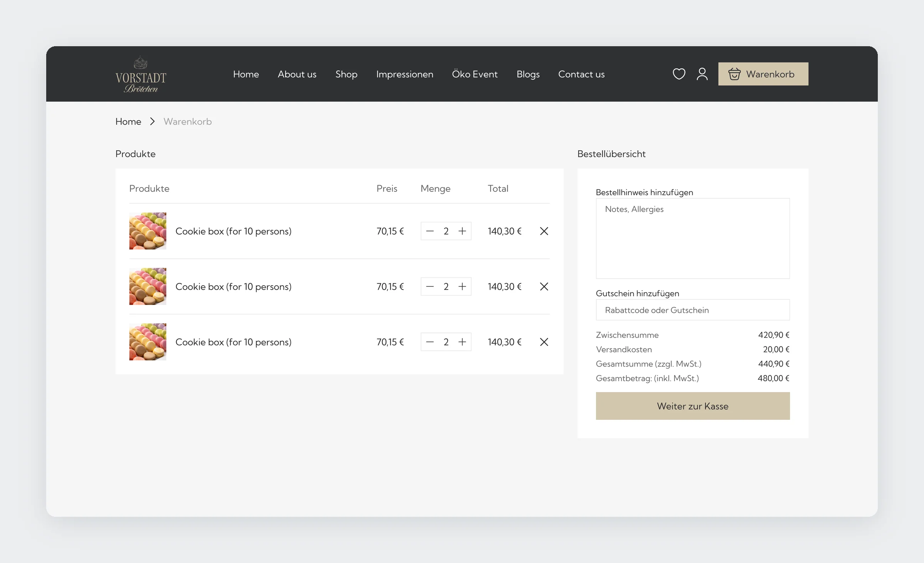Image resolution: width=924 pixels, height=563 pixels.
Task: Click the Zwischensumme value 420,90 €
Action: [x=774, y=335]
